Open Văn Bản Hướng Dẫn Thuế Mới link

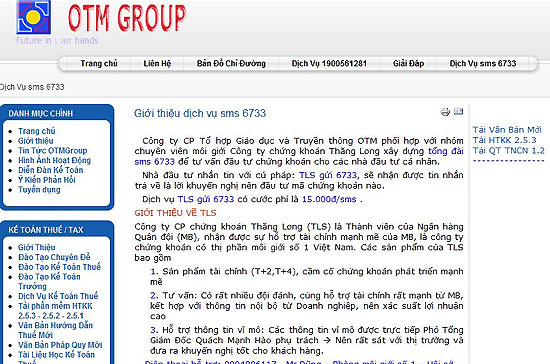click(55, 330)
